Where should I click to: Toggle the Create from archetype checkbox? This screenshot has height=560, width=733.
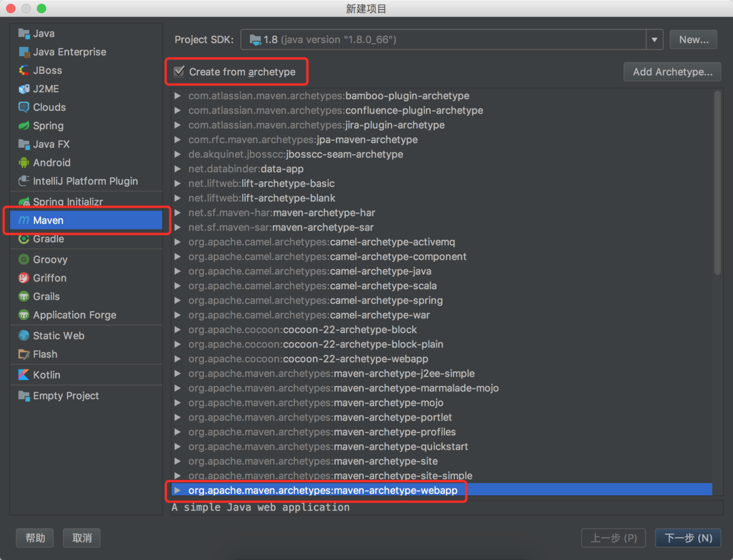click(x=179, y=72)
